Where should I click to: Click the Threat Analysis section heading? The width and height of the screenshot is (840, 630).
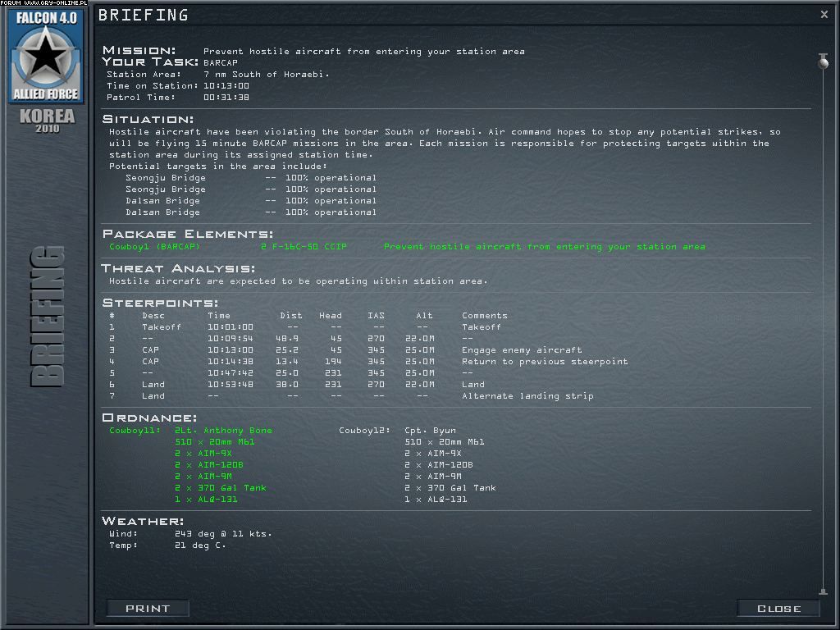point(178,269)
